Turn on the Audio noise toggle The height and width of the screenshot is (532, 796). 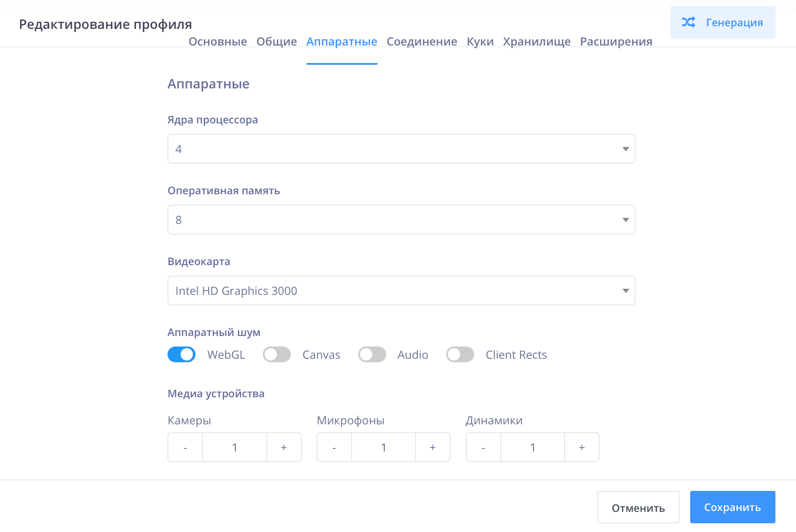pos(372,354)
